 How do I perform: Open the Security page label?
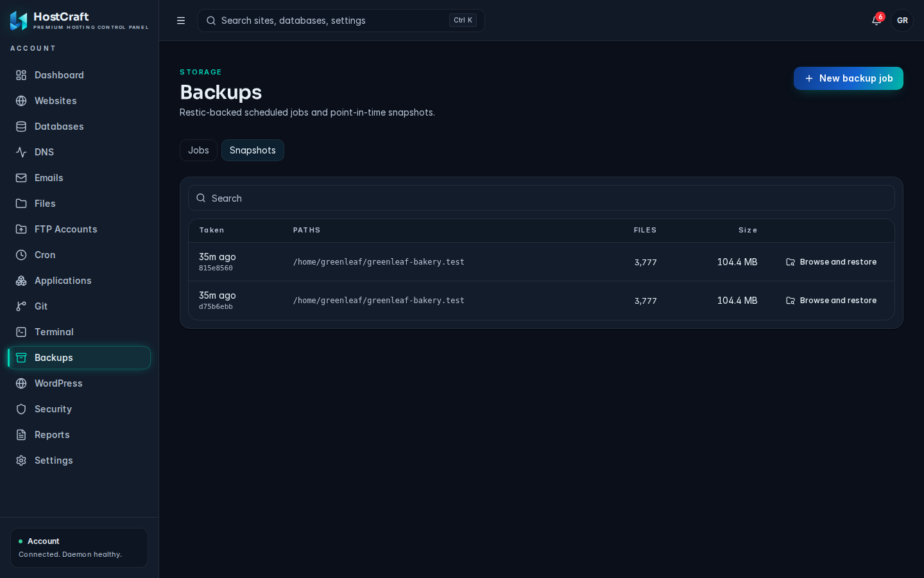(53, 409)
